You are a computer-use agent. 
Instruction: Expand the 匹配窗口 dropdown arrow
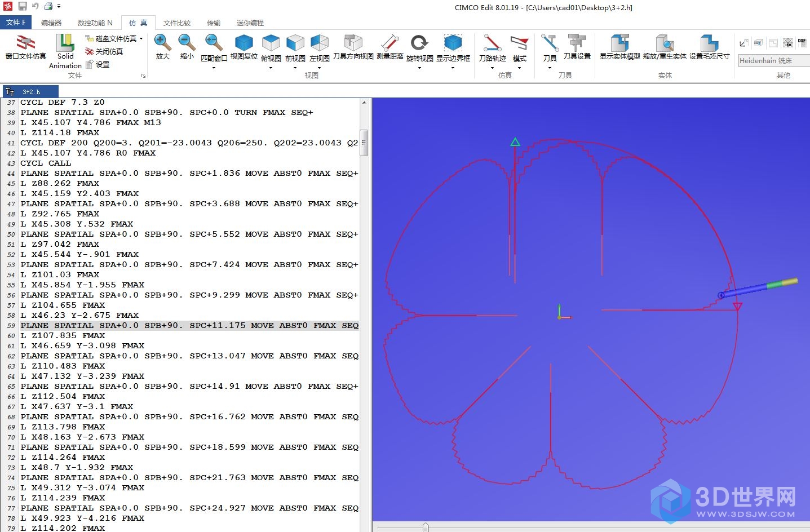214,68
